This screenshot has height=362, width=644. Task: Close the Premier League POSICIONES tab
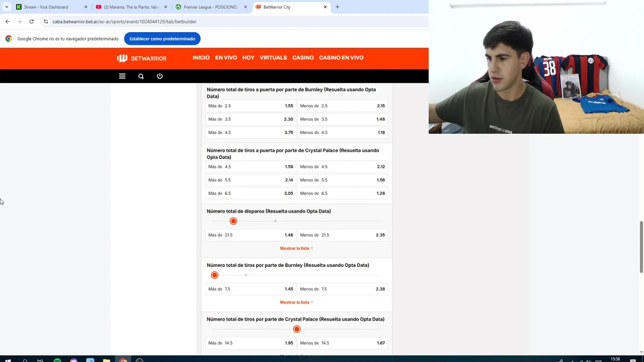(x=246, y=7)
